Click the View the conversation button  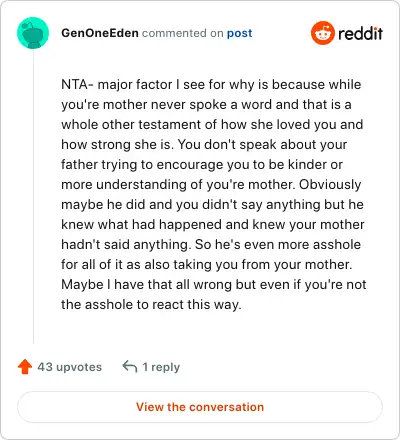(x=200, y=407)
